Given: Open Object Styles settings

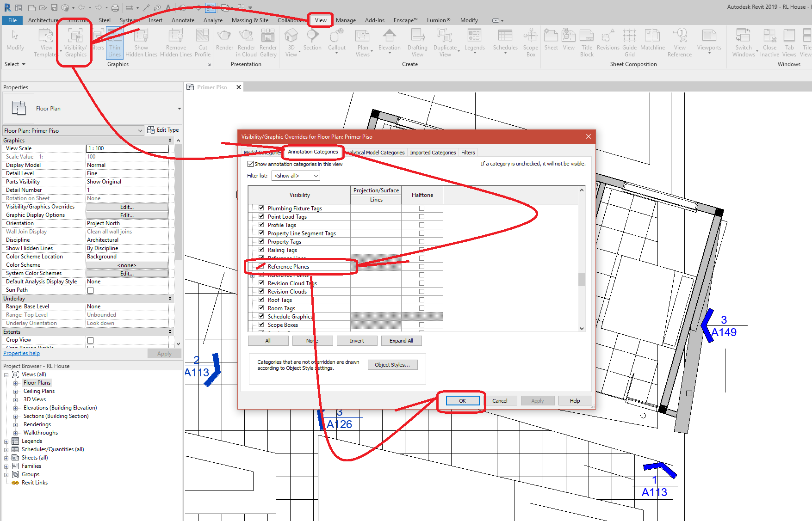Looking at the screenshot, I should pyautogui.click(x=392, y=365).
